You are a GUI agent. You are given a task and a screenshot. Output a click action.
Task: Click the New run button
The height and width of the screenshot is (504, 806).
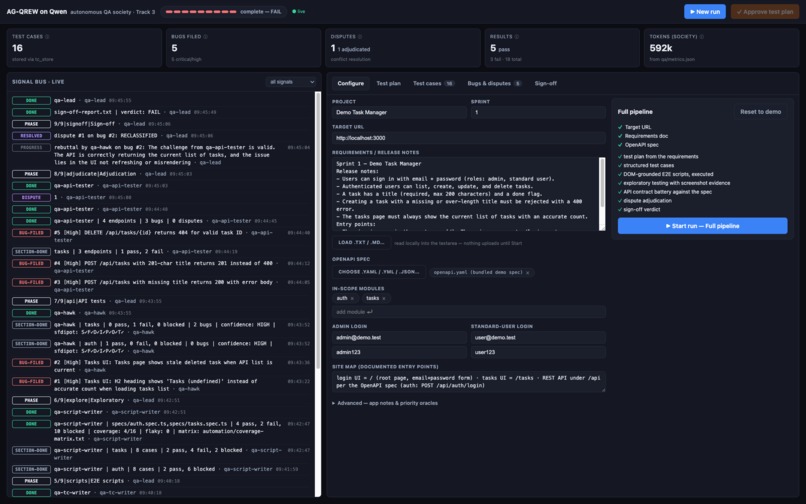(x=705, y=11)
